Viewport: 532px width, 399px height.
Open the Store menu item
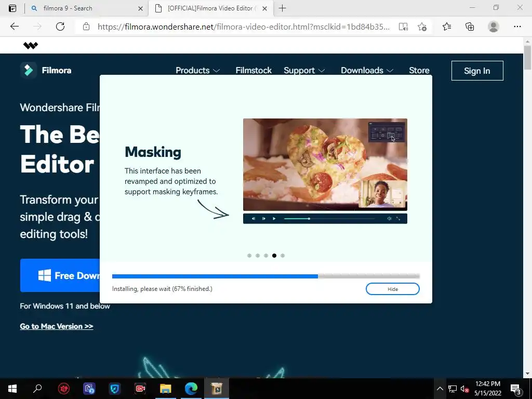(x=419, y=70)
